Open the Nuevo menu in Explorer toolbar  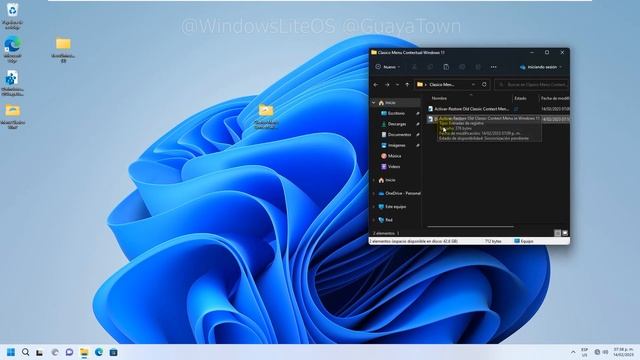[388, 67]
